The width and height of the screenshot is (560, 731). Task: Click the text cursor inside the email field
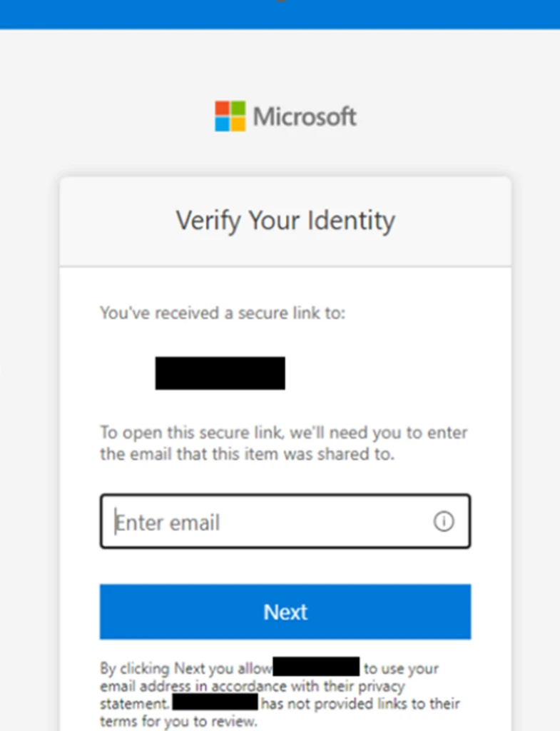114,522
